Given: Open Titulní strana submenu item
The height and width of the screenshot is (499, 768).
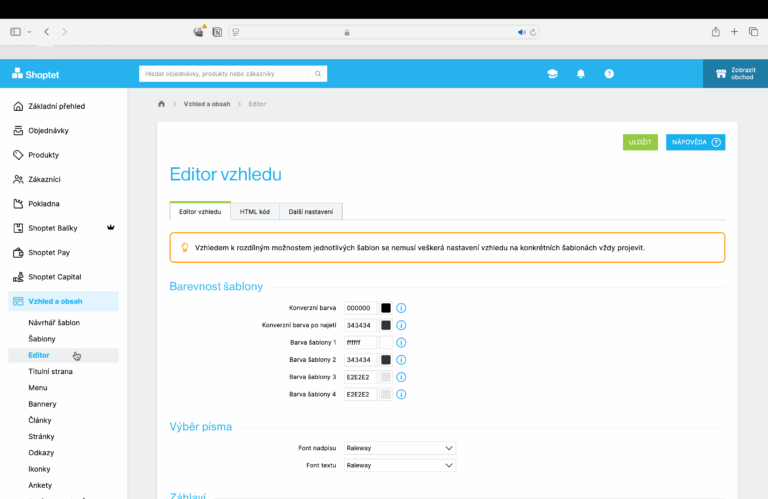Looking at the screenshot, I should pos(50,372).
